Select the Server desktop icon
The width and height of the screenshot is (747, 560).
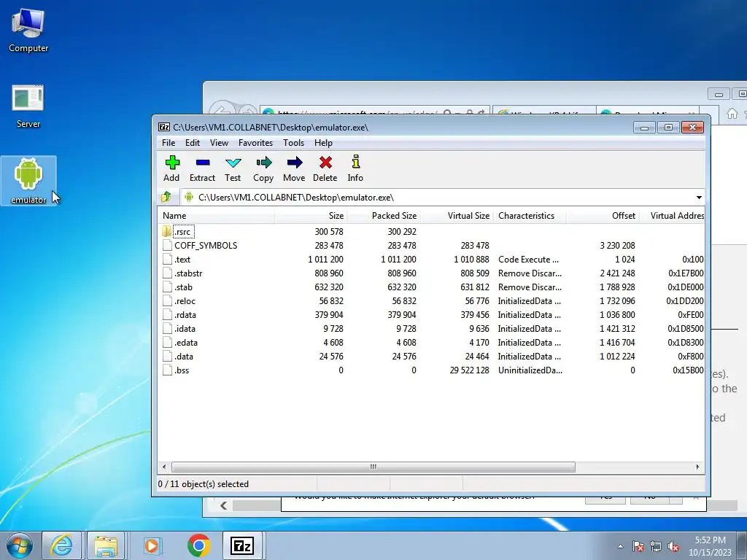click(28, 106)
